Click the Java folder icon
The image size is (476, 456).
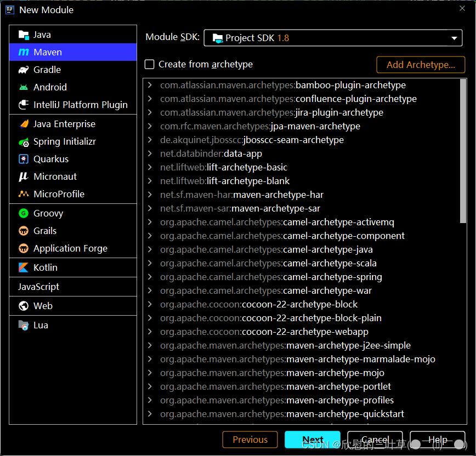24,35
